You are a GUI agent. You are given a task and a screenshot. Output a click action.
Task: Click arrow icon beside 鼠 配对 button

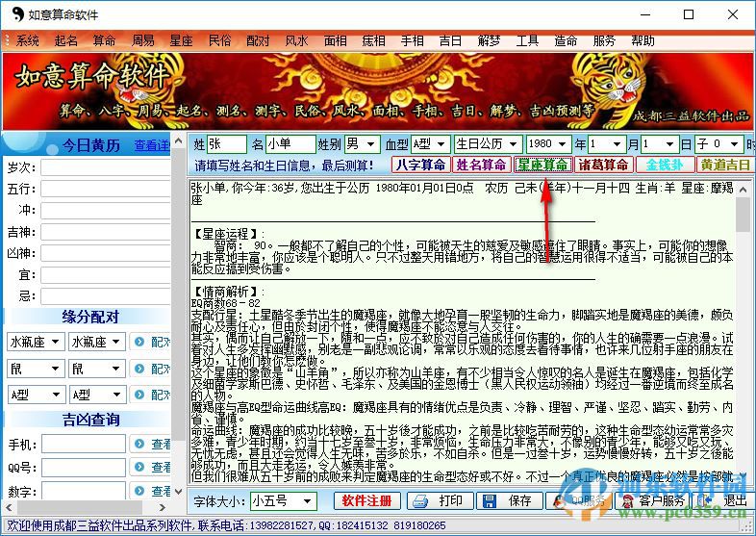pyautogui.click(x=139, y=370)
